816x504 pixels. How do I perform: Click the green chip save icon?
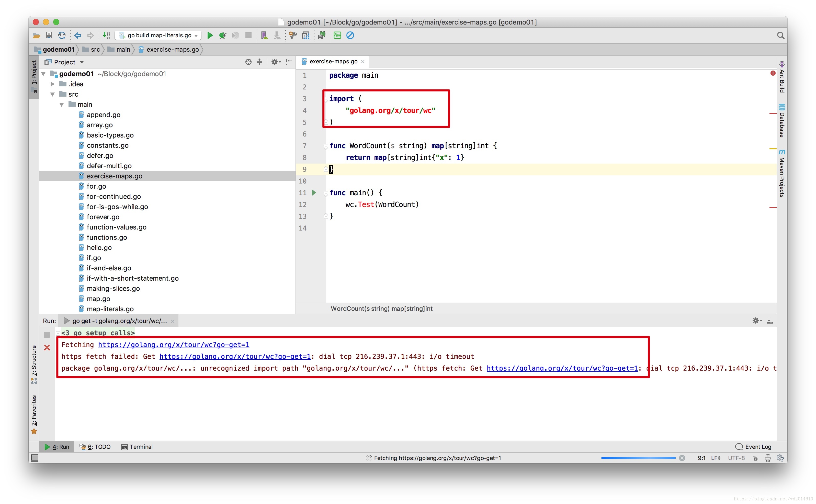pyautogui.click(x=321, y=35)
